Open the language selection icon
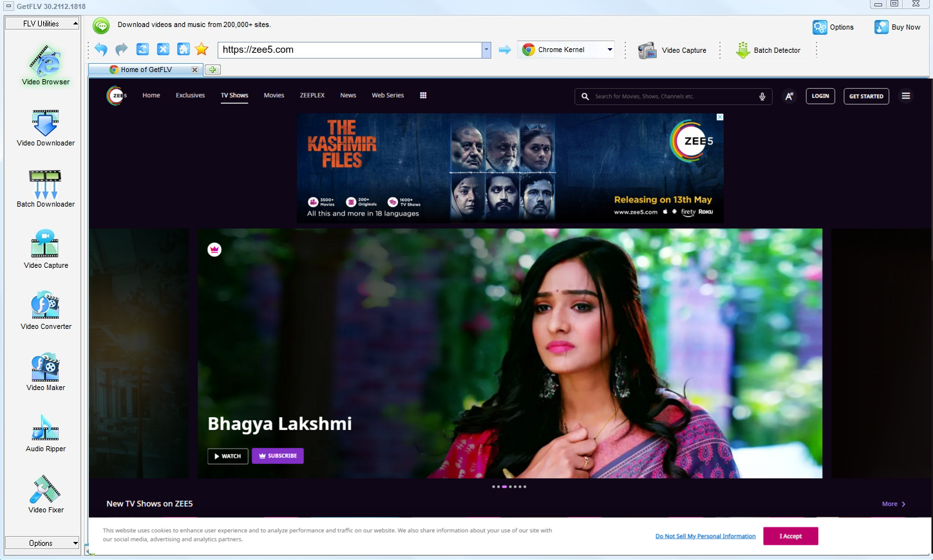Screen dimensions: 933x560 coord(789,97)
